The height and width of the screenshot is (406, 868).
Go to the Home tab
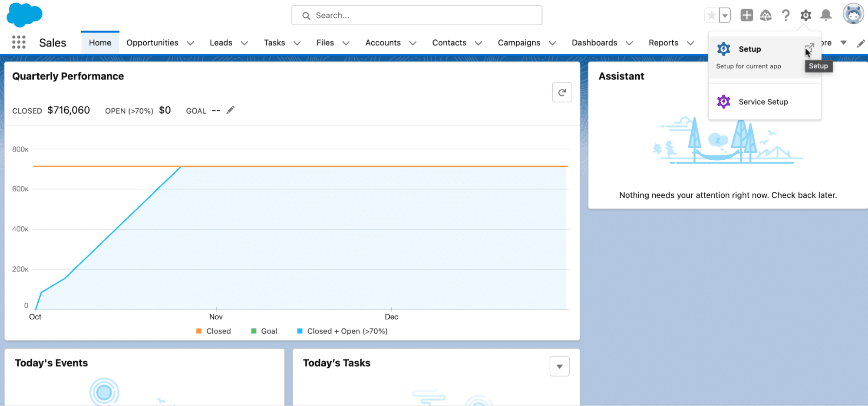tap(100, 43)
